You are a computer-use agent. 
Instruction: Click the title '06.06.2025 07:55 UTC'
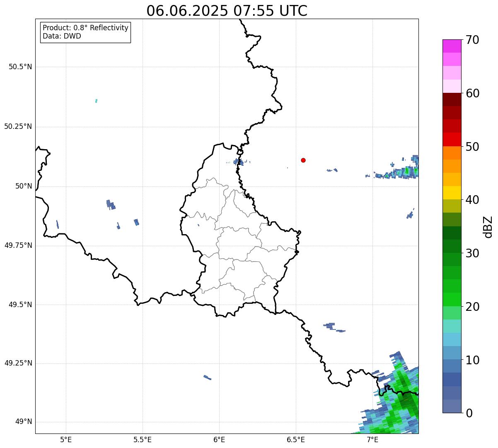click(227, 10)
